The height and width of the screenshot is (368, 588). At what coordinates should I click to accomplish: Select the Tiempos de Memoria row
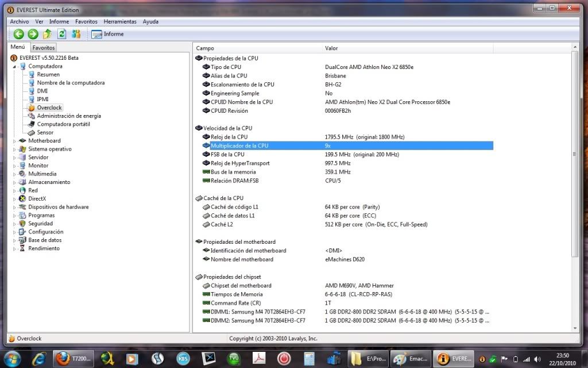(x=344, y=294)
